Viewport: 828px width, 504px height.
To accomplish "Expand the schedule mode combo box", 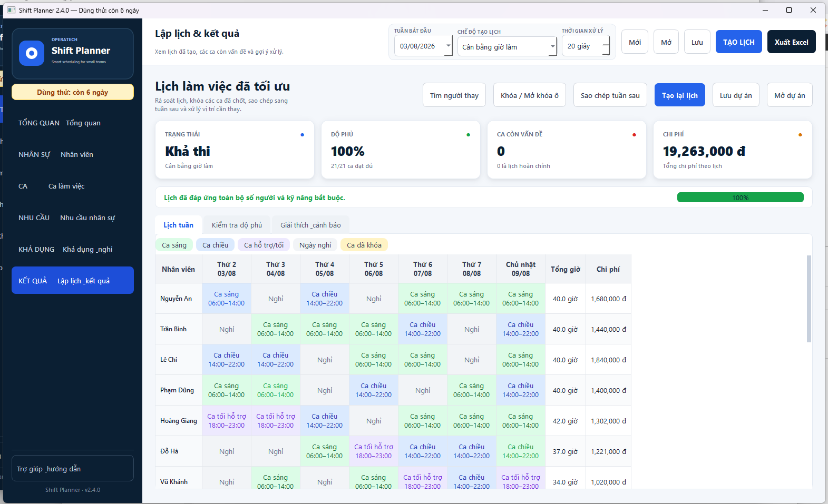I will [552, 47].
